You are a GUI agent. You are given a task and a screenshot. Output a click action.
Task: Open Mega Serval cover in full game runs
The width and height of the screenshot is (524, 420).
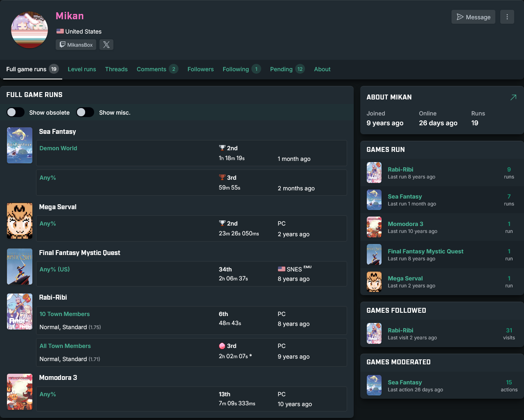click(20, 221)
